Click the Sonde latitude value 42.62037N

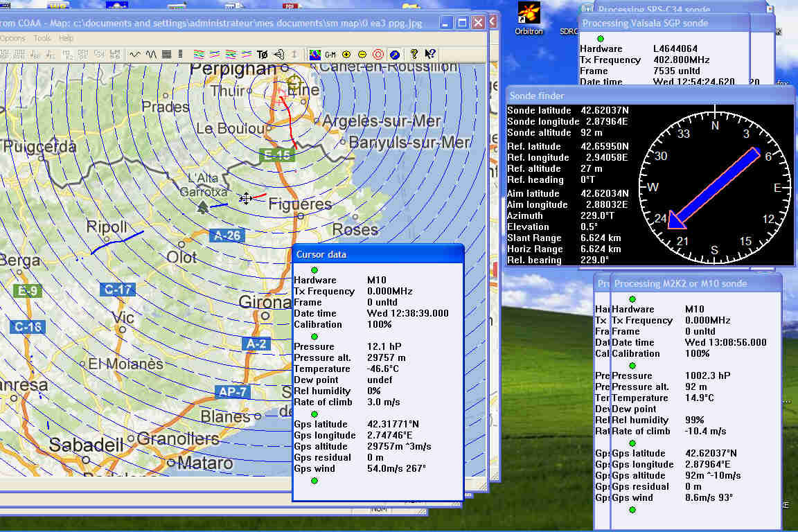click(605, 110)
